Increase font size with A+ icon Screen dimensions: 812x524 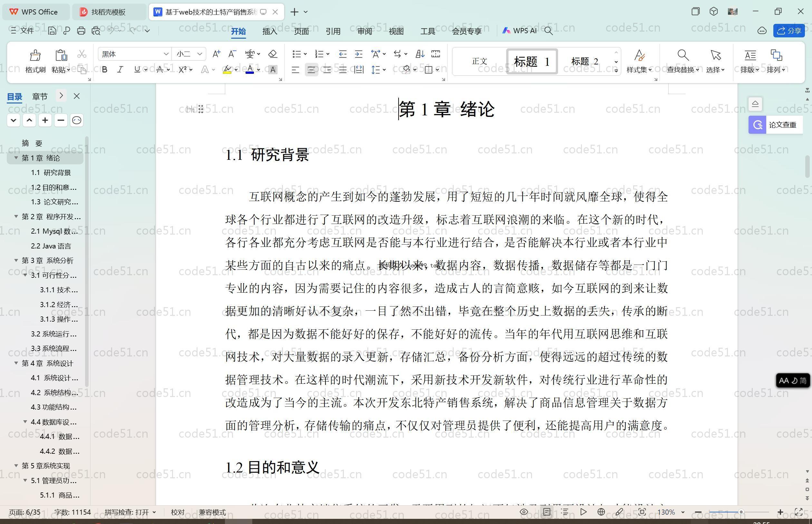click(x=216, y=54)
